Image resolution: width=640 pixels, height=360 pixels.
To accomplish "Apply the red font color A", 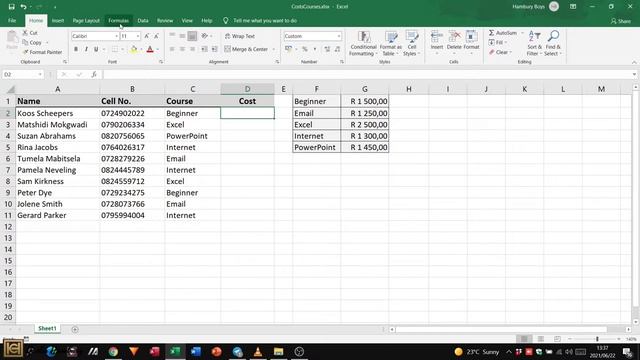I will coord(150,49).
